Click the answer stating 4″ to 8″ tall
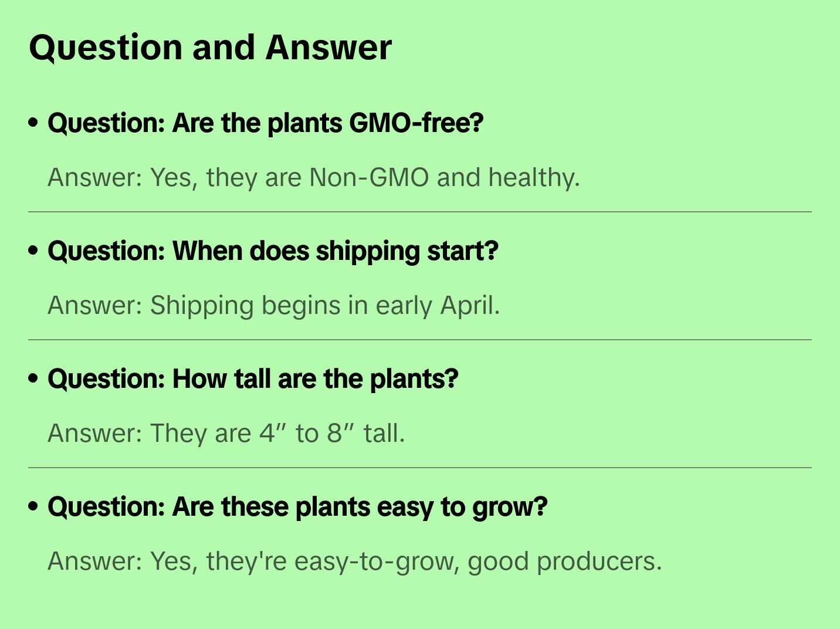The width and height of the screenshot is (840, 629). [226, 433]
